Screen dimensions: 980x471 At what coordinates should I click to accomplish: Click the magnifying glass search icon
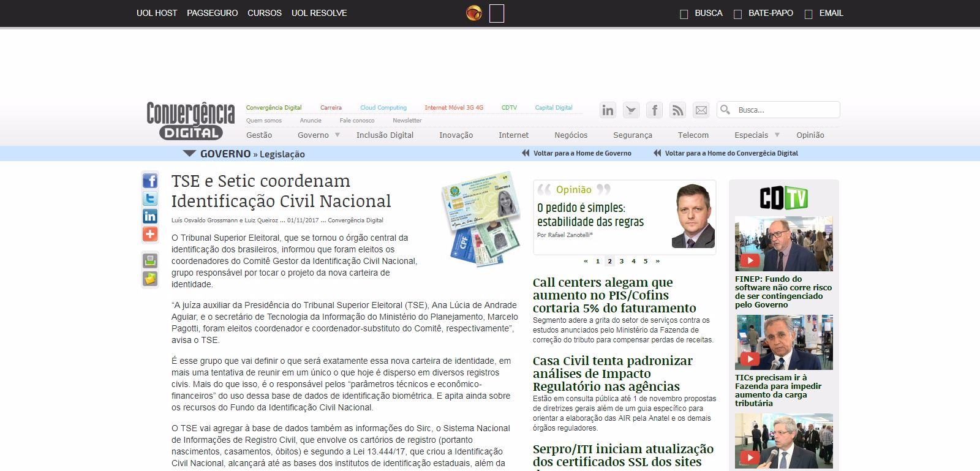(x=726, y=110)
